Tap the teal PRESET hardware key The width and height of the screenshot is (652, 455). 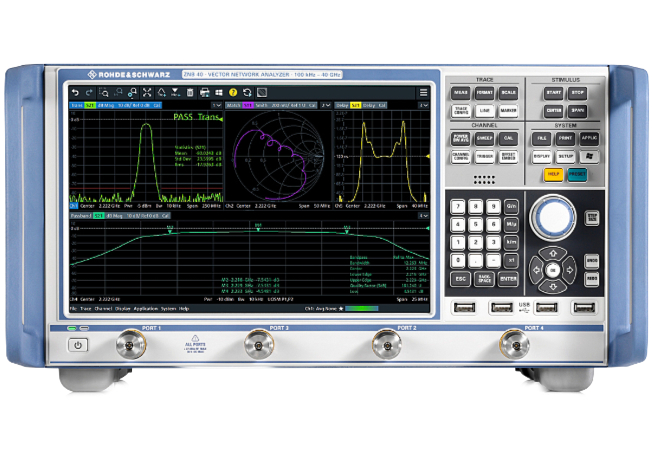(x=577, y=174)
